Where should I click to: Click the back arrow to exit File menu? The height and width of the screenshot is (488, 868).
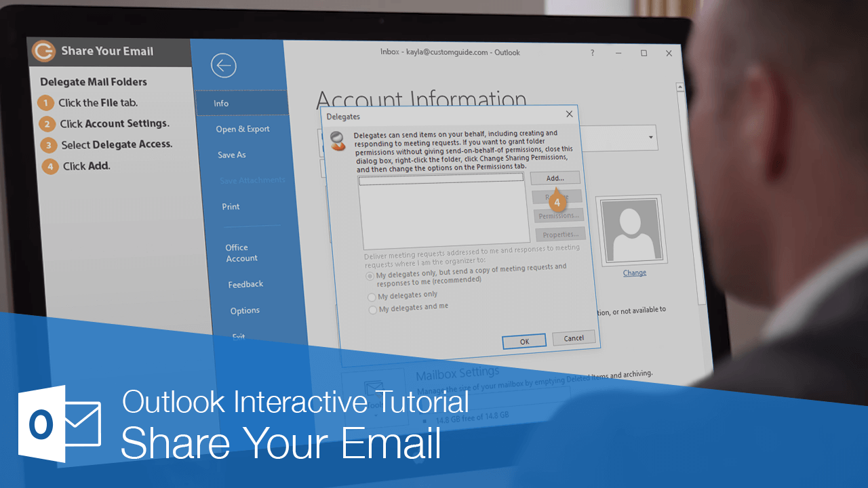coord(224,65)
